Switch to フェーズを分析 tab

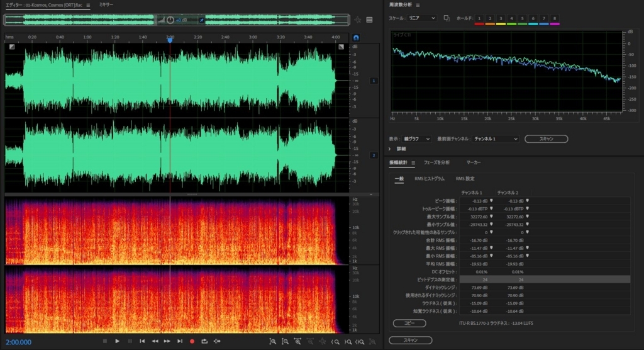click(x=436, y=163)
